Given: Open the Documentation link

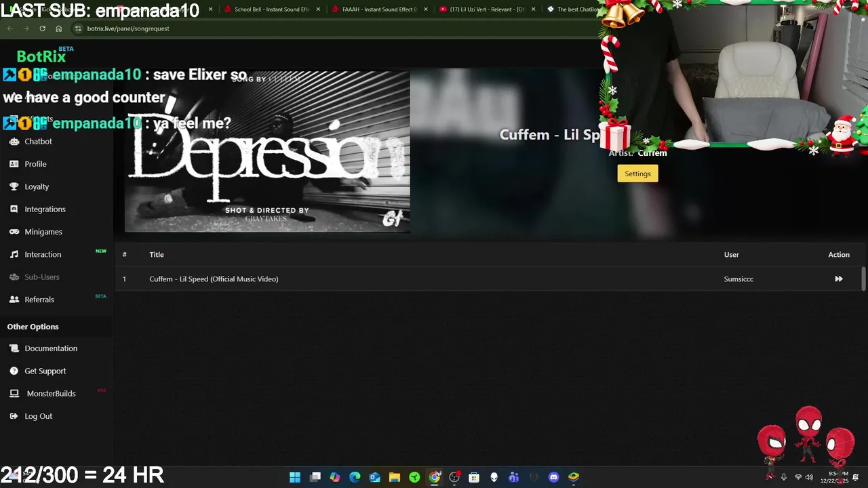Looking at the screenshot, I should (x=51, y=348).
